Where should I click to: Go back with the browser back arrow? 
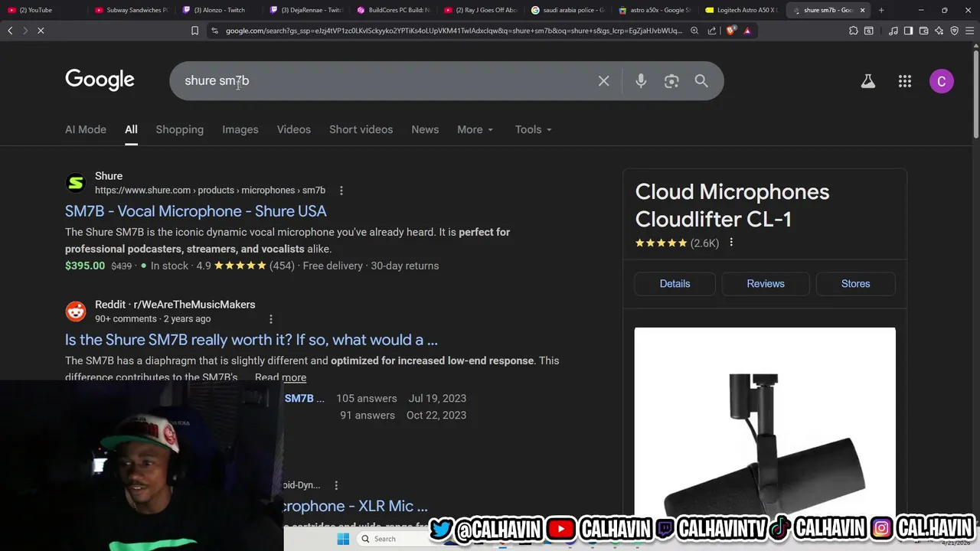point(10,31)
